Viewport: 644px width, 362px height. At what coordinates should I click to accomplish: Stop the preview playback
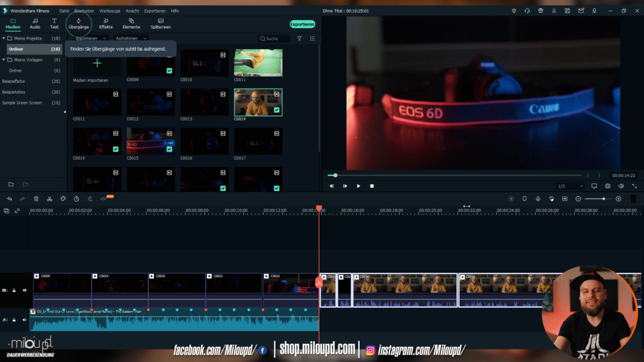click(x=372, y=186)
